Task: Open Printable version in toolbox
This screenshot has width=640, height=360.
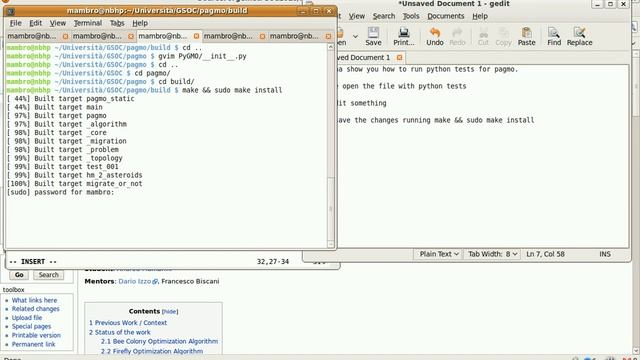Action: click(x=36, y=336)
